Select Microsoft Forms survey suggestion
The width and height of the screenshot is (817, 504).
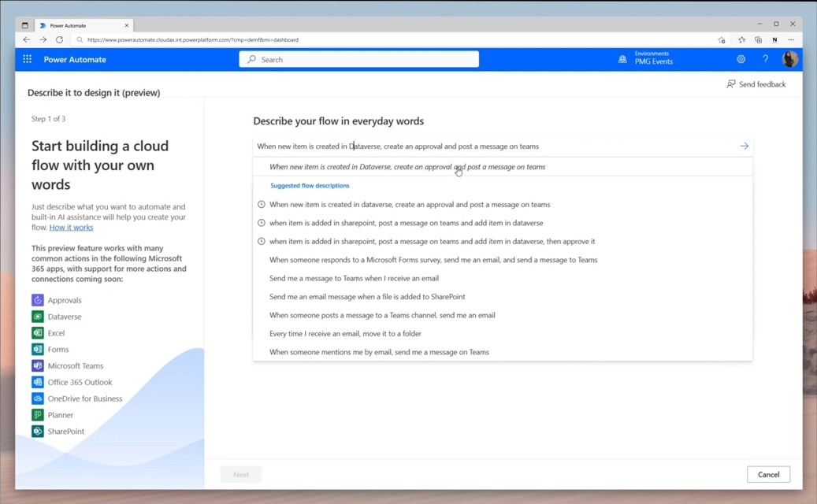click(x=503, y=260)
